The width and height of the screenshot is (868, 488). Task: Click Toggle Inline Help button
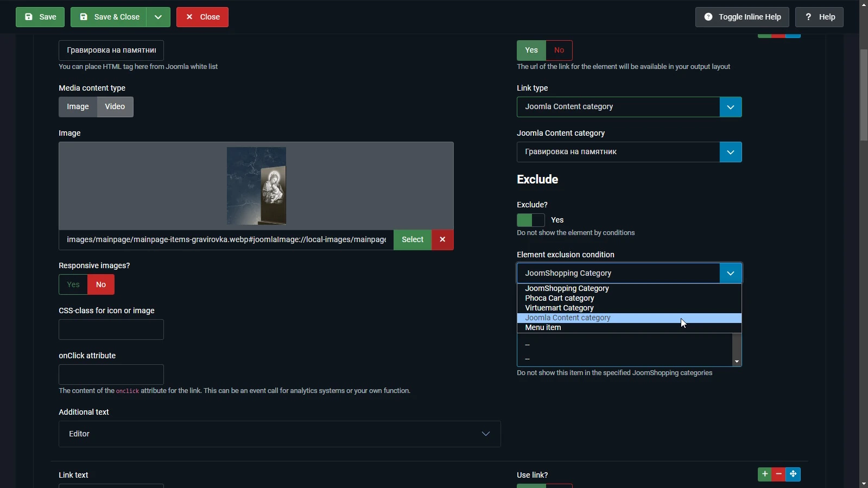coord(742,17)
